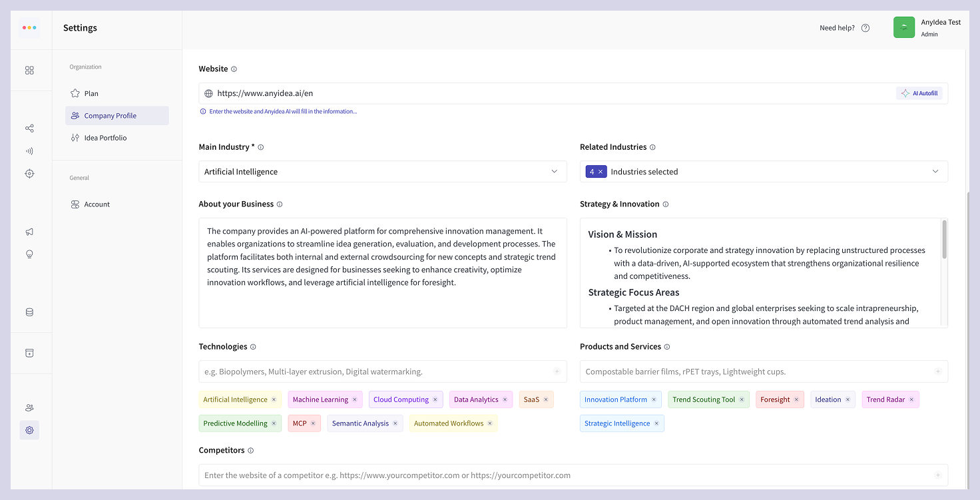Open the dashboard grid icon in sidebar
This screenshot has height=500, width=980.
tap(29, 70)
